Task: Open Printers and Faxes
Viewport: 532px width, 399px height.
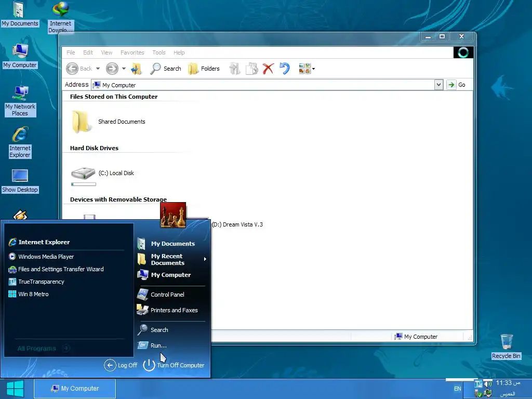Action: point(167,310)
